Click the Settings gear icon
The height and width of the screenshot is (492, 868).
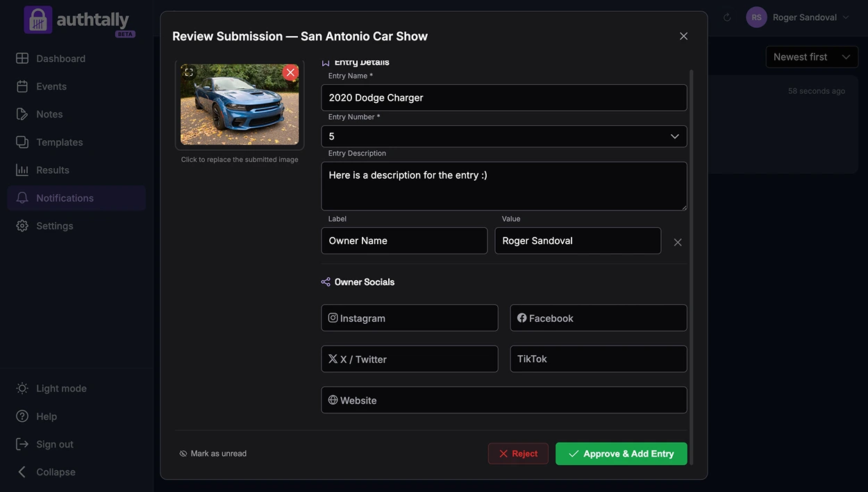click(22, 226)
